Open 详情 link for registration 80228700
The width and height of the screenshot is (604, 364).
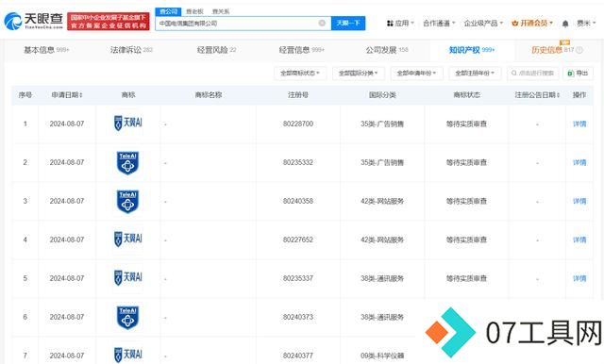tap(579, 124)
